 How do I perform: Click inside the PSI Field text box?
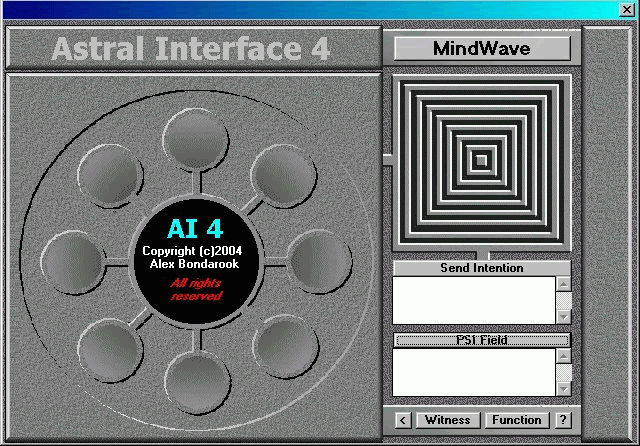click(x=473, y=372)
